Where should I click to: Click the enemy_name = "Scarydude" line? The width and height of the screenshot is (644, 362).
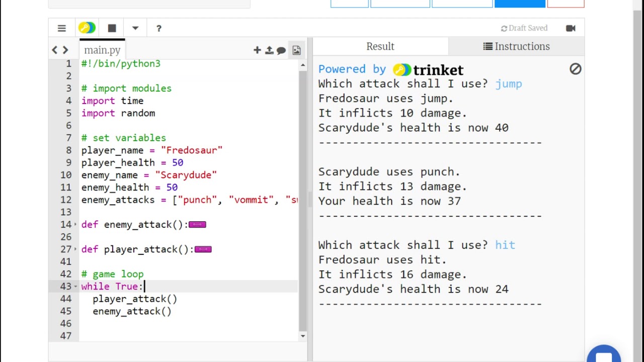(x=149, y=175)
